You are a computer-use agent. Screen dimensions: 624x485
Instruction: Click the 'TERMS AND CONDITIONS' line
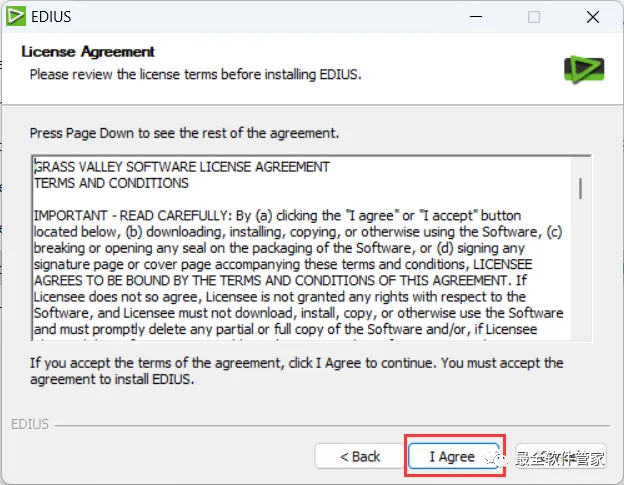click(111, 183)
